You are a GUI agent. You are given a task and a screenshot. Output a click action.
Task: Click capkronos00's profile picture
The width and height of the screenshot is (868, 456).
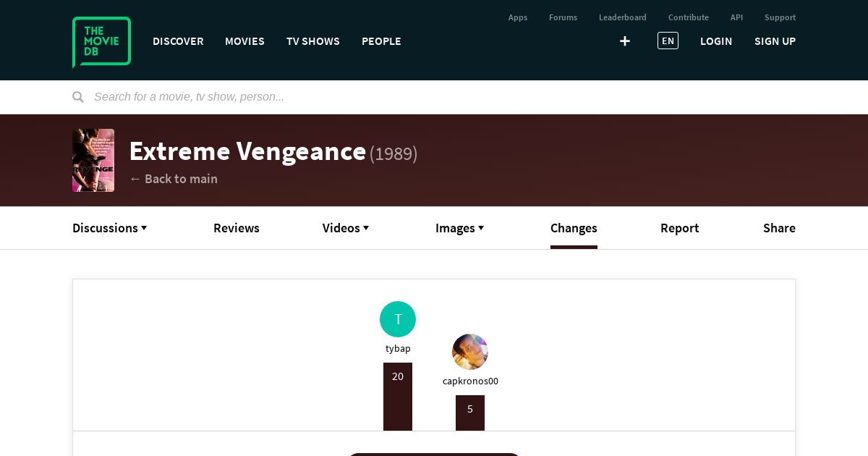[470, 352]
